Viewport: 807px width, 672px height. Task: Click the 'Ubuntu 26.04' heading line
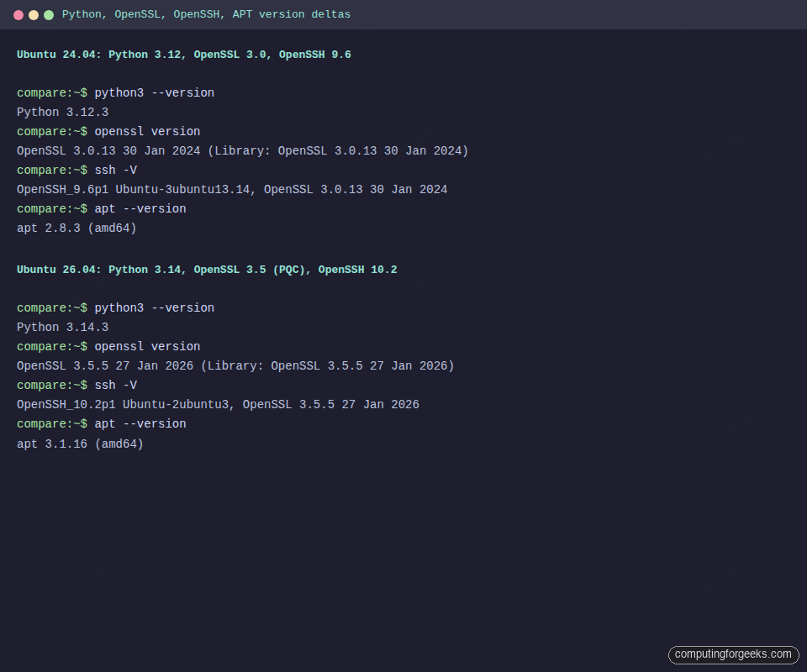207,270
